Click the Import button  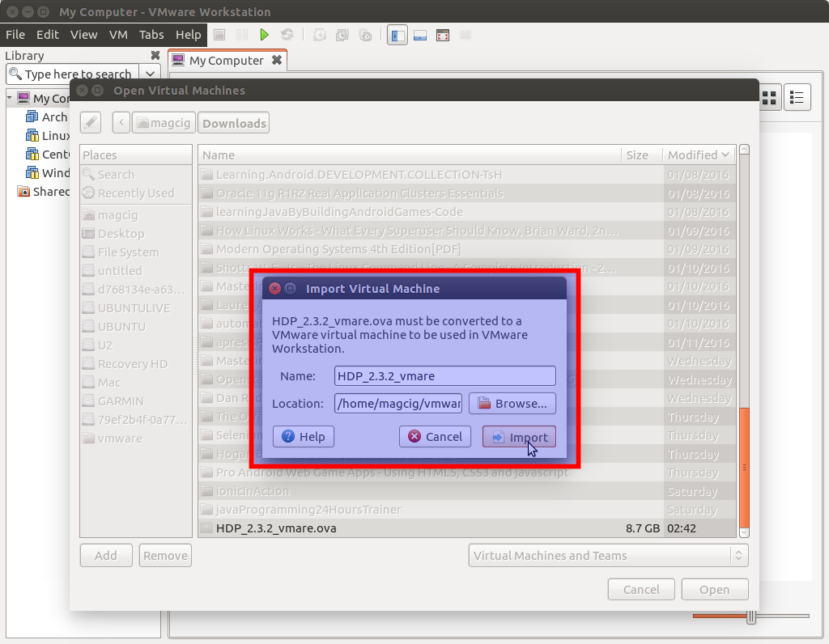tap(519, 437)
